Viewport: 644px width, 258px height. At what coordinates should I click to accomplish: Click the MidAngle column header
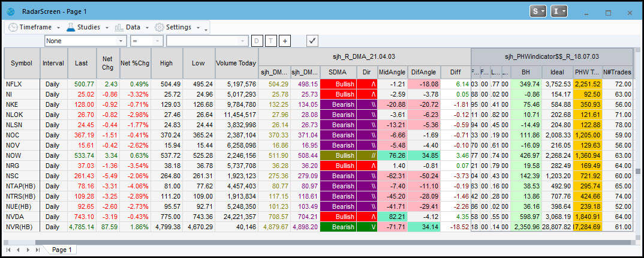tap(393, 72)
